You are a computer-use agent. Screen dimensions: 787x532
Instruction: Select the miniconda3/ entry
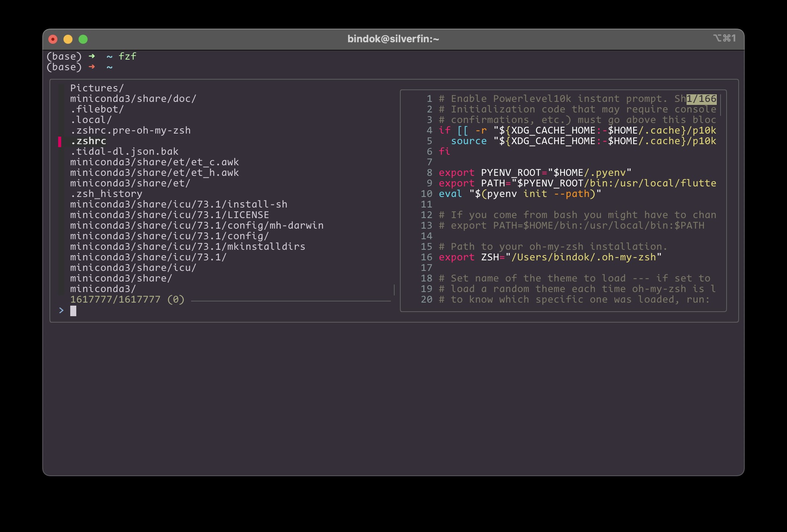tap(103, 289)
